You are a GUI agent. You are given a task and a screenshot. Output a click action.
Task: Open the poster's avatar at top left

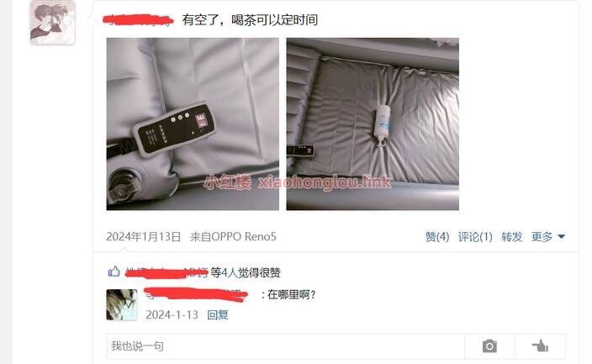[52, 23]
